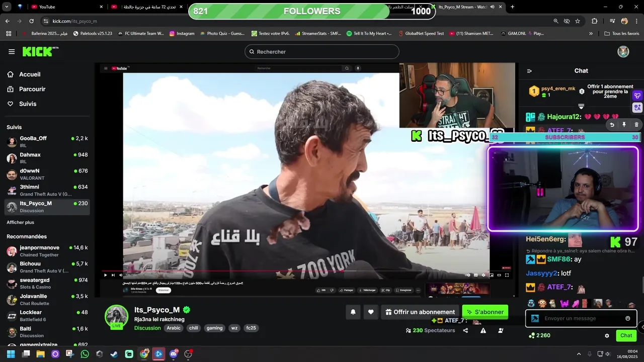Screen dimensions: 644x362
Task: Expand followed channels with Afficher plus
Action: [20, 222]
